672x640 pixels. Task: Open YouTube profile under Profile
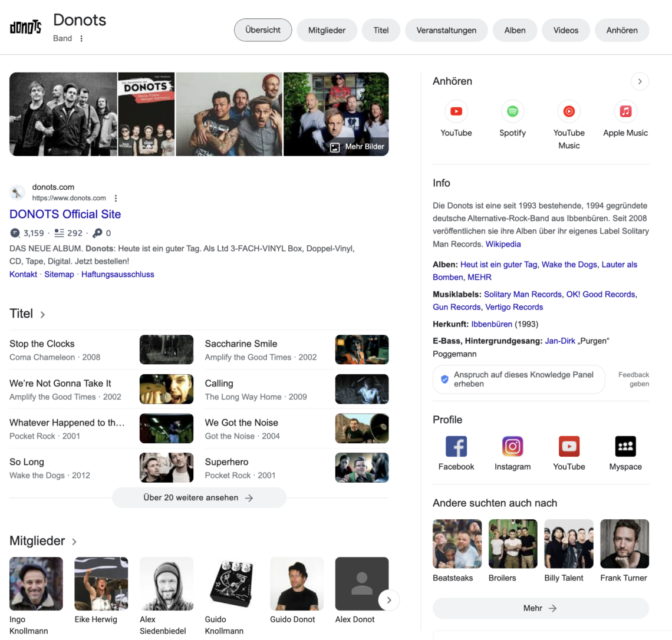(569, 446)
